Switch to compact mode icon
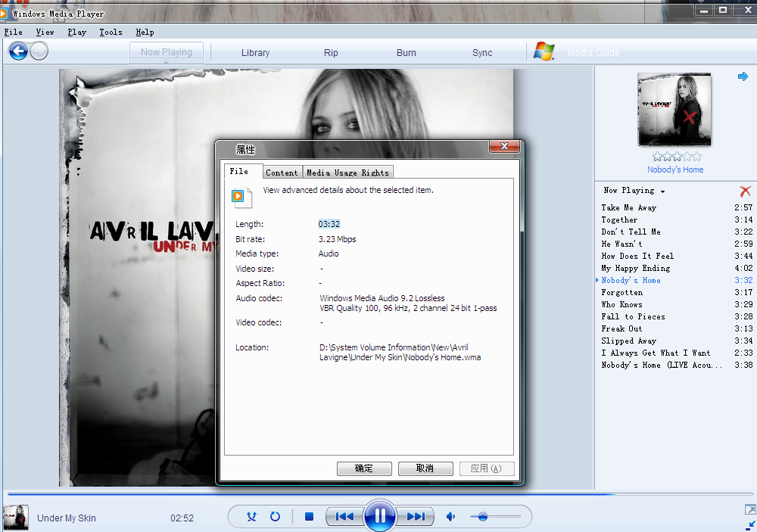This screenshot has width=757, height=532. point(751,525)
